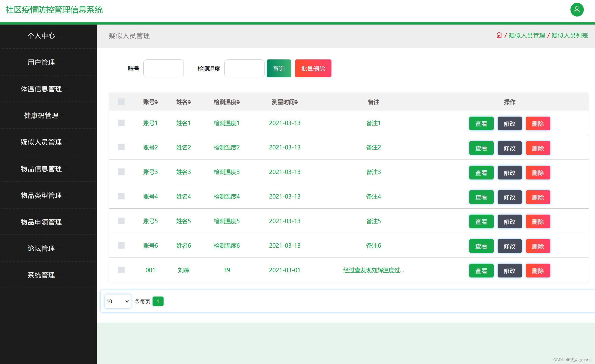Screen dimensions: 595x364
Task: Click the user avatar icon at top right
Action: pyautogui.click(x=577, y=10)
